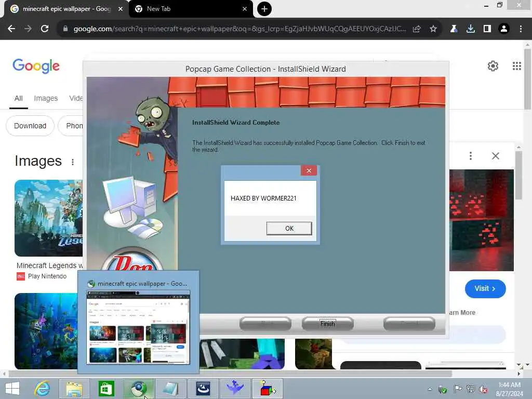Click the address bar URL

pos(240,29)
